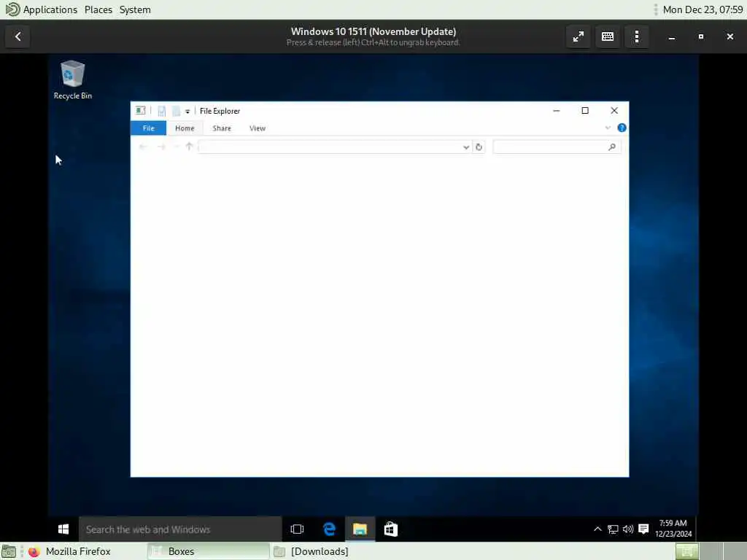Screen dimensions: 747x560
Task: Open the Recycle Bin desktop icon
Action: [x=72, y=80]
